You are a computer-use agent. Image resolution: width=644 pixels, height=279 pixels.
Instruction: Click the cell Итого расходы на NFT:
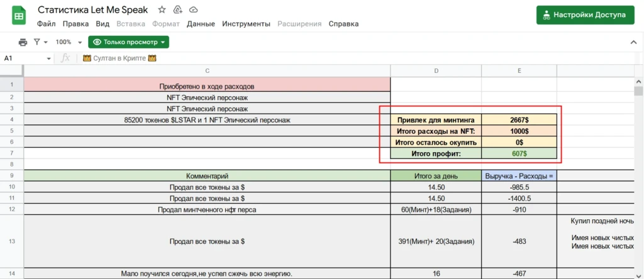tap(436, 131)
